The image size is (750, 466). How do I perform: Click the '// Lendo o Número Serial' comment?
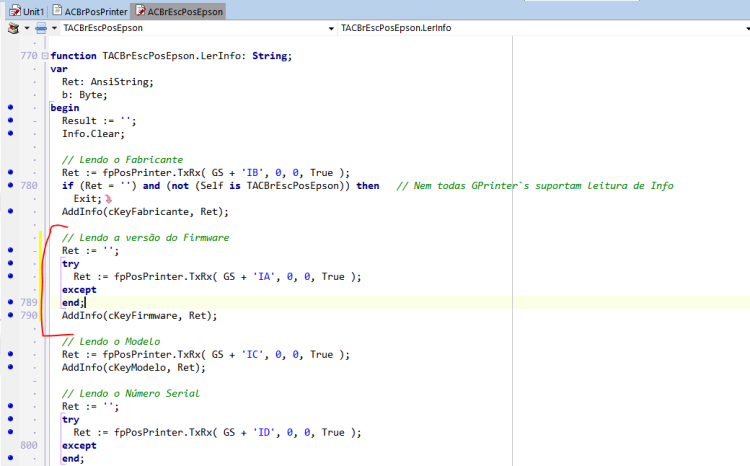131,393
